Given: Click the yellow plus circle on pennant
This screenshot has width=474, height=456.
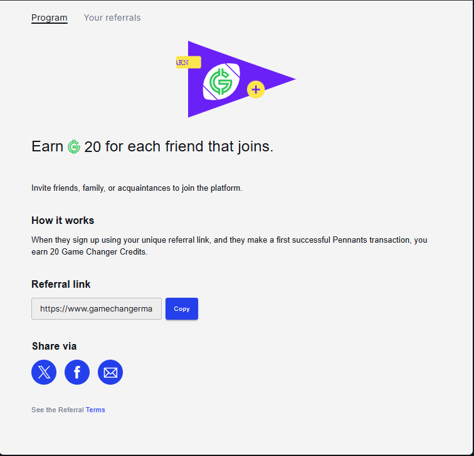Looking at the screenshot, I should [x=256, y=89].
